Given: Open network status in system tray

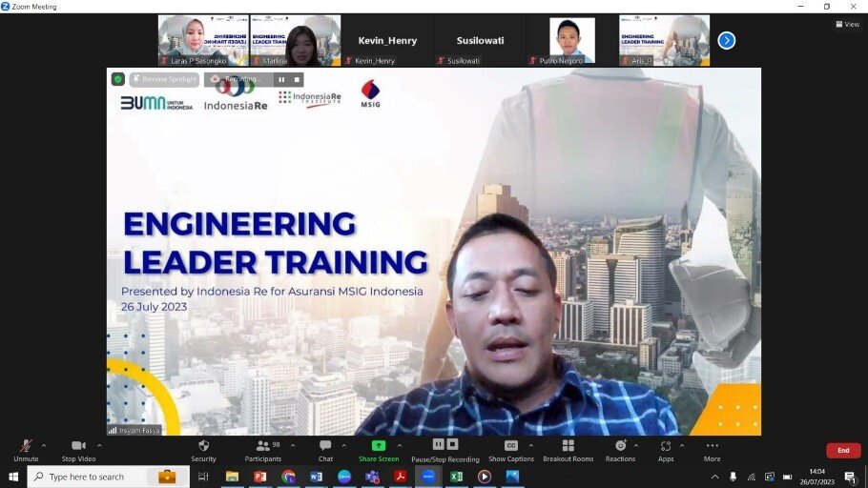Looking at the screenshot, I should (x=752, y=477).
